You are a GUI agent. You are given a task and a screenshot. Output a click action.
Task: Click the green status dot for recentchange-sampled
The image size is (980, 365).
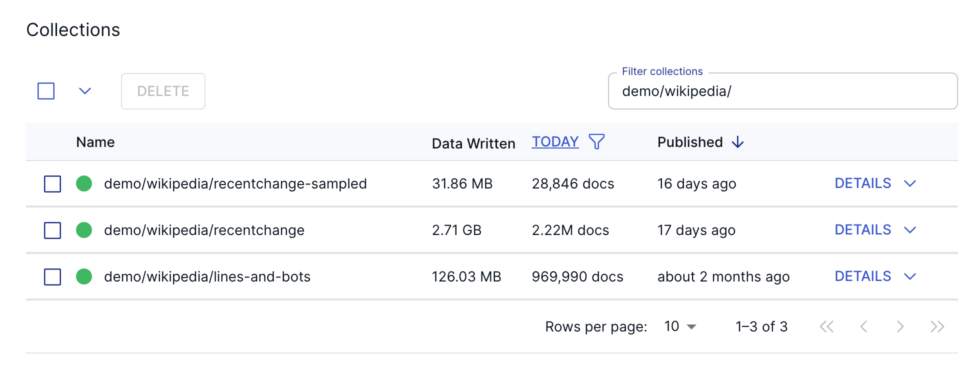84,183
